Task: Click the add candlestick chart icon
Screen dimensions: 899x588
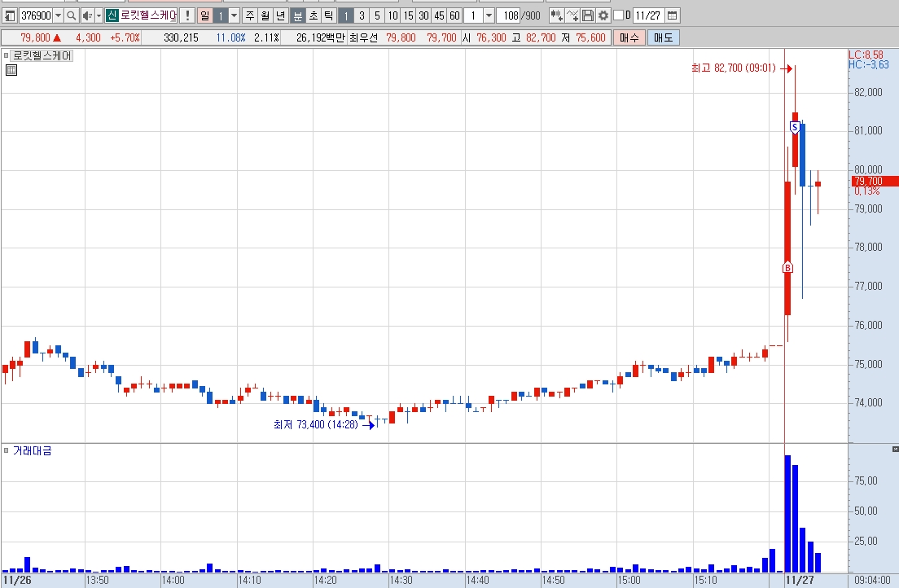Action: pos(556,15)
